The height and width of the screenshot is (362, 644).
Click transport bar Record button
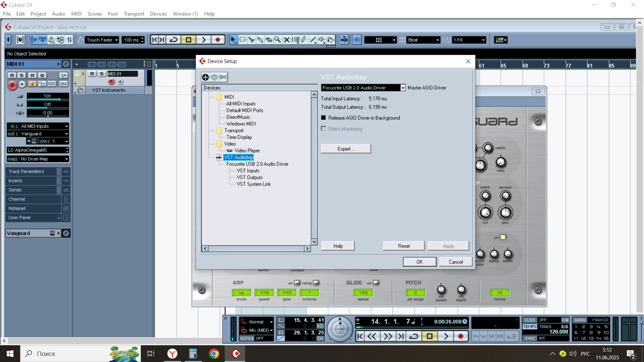pos(461,336)
